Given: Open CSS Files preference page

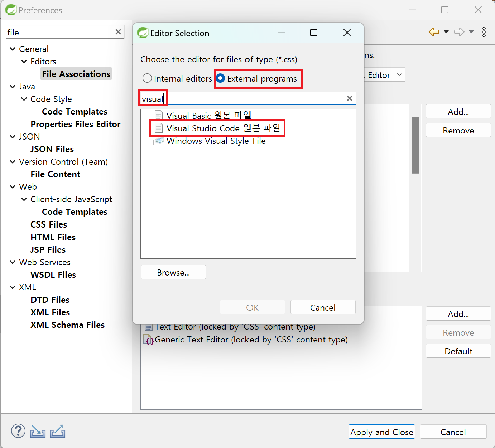Looking at the screenshot, I should tap(49, 224).
